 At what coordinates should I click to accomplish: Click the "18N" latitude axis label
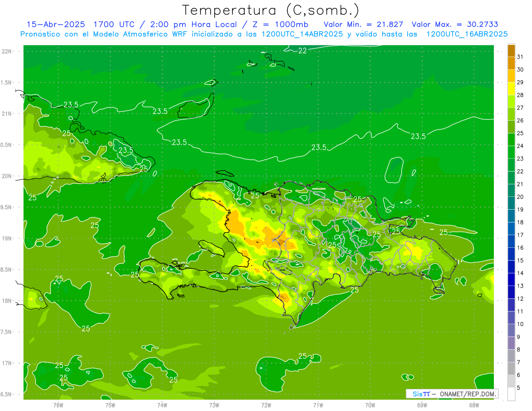7,301
